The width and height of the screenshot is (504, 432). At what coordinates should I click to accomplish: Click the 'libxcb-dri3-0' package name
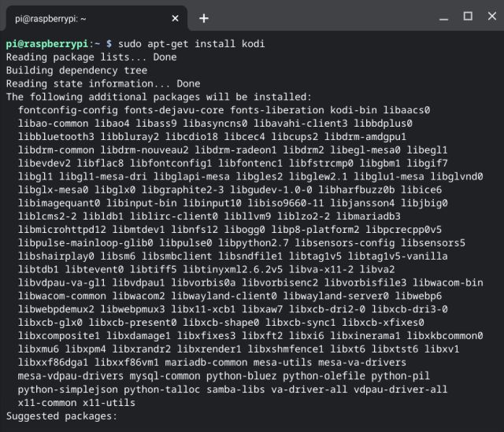coord(409,309)
